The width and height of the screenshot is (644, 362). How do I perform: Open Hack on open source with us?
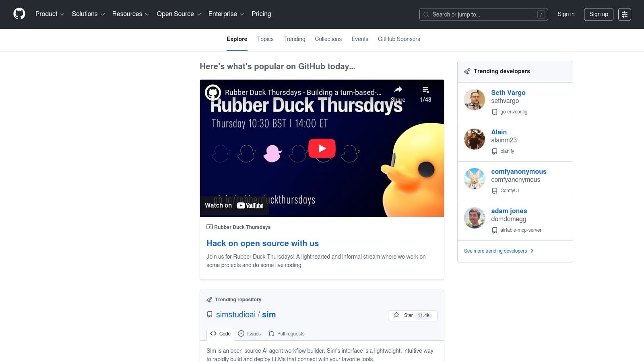pos(262,243)
